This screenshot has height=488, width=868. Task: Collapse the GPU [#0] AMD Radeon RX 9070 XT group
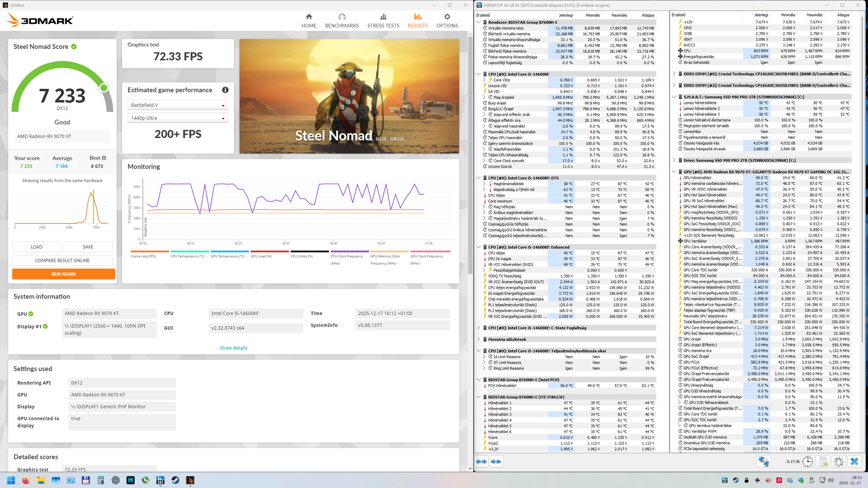(x=674, y=172)
